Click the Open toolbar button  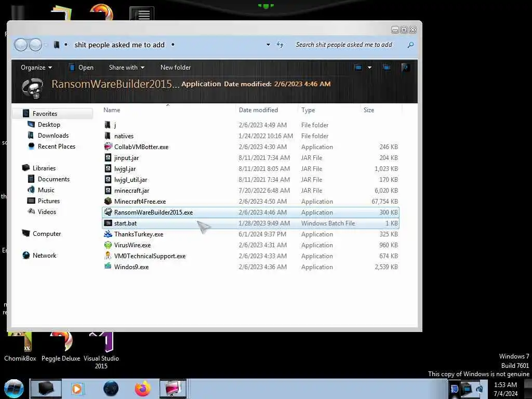(82, 68)
